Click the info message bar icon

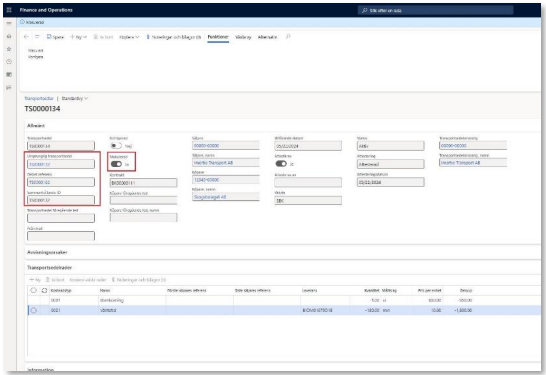tap(22, 22)
